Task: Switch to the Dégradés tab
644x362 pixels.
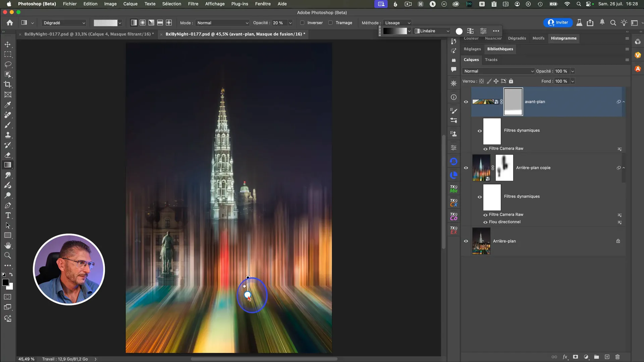Action: click(x=517, y=38)
